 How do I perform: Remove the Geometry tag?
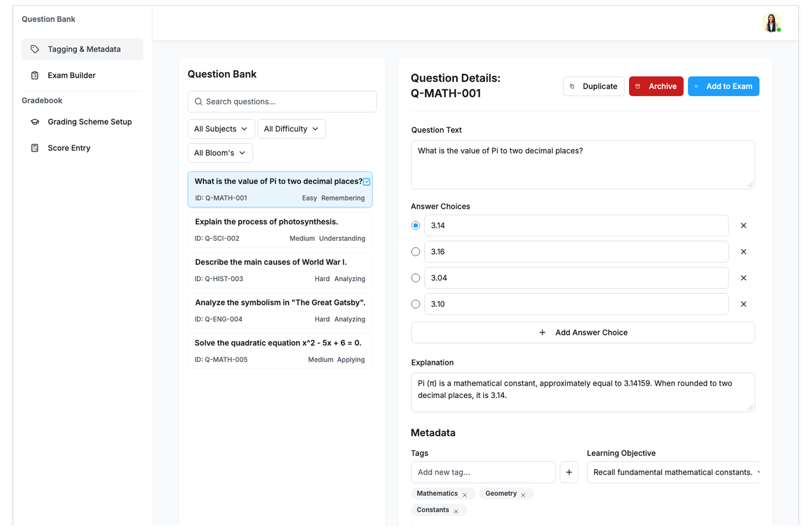(x=523, y=495)
